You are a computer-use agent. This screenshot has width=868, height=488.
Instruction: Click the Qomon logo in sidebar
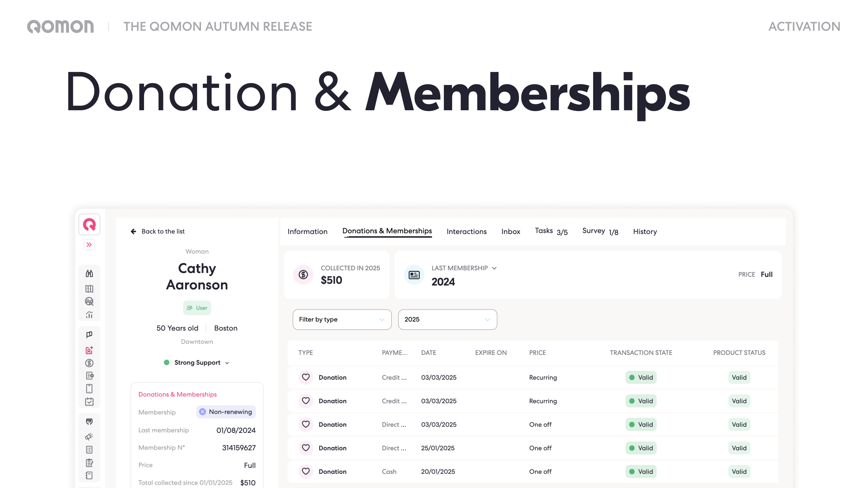(89, 224)
